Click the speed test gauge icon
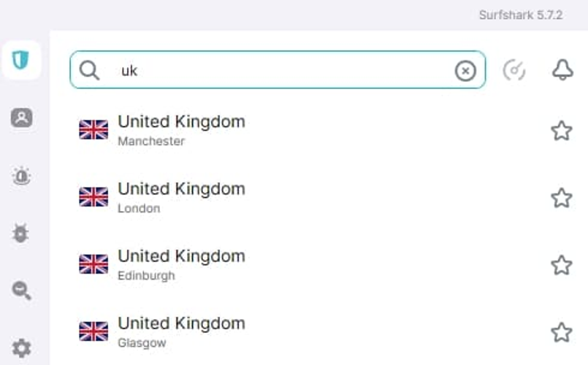This screenshot has width=588, height=365. click(x=514, y=70)
